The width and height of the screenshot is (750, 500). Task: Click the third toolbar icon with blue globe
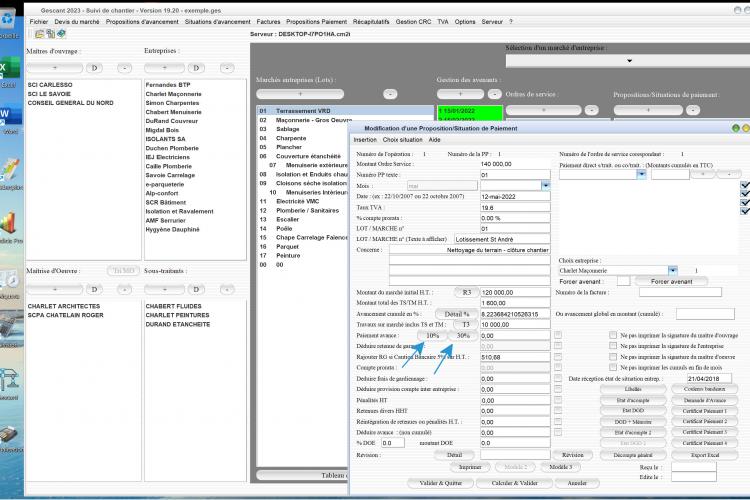(x=61, y=34)
